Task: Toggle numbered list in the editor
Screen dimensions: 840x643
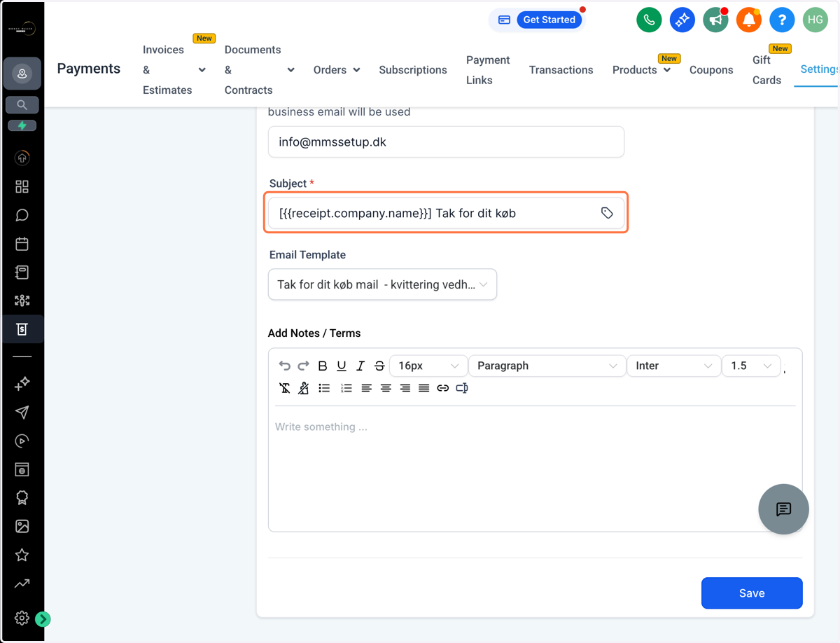Action: coord(346,388)
